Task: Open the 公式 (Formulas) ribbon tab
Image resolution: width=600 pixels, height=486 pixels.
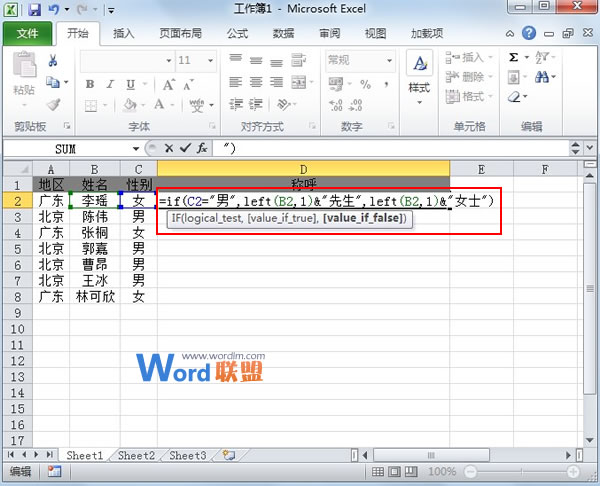Action: click(x=237, y=33)
